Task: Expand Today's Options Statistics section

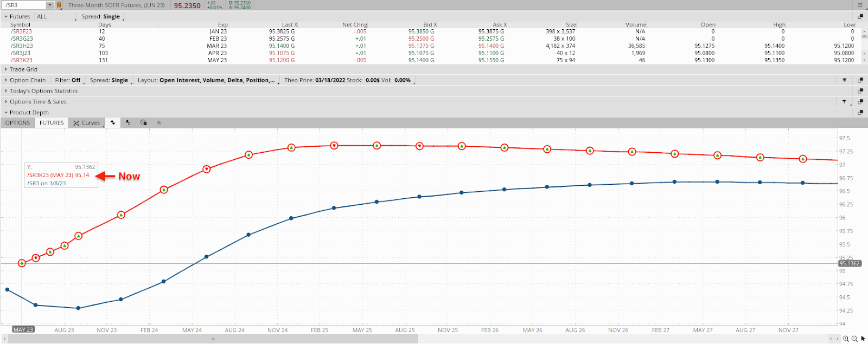Action: 6,91
